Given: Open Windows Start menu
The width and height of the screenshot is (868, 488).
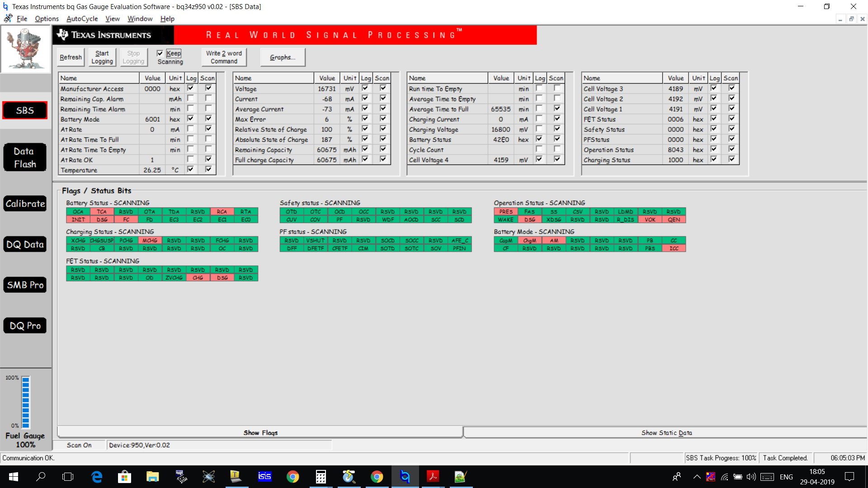Looking at the screenshot, I should (13, 477).
